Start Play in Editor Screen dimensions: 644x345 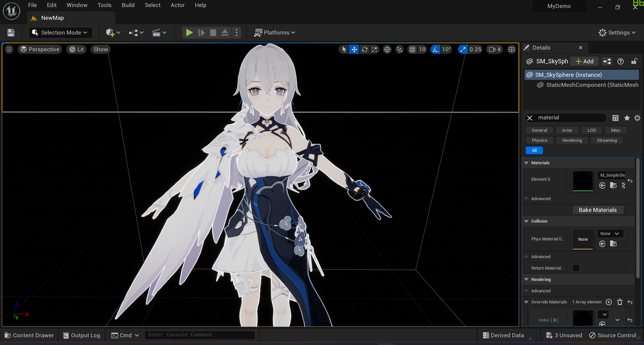pos(189,33)
